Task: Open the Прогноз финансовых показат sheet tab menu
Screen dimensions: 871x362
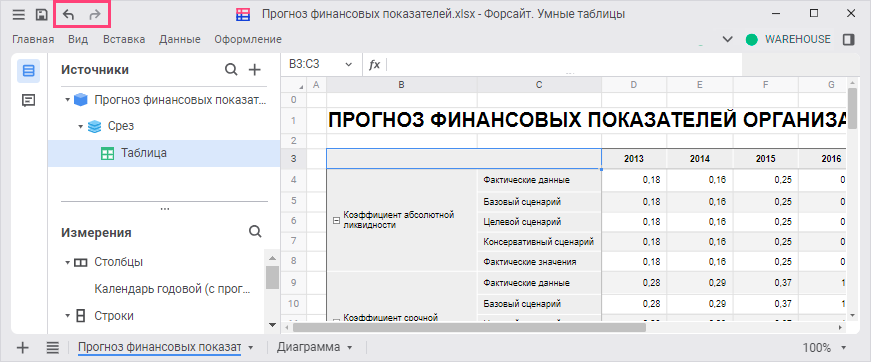Action: (251, 348)
